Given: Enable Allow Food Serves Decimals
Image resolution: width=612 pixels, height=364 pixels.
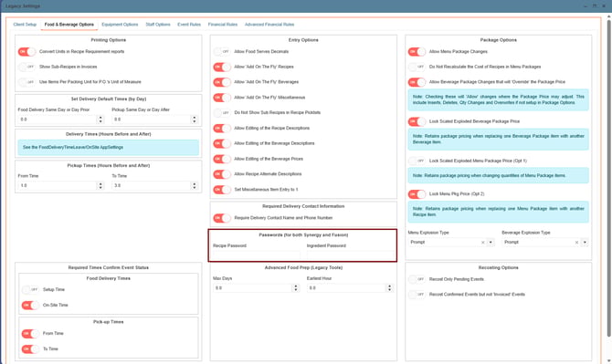Looking at the screenshot, I should (222, 51).
